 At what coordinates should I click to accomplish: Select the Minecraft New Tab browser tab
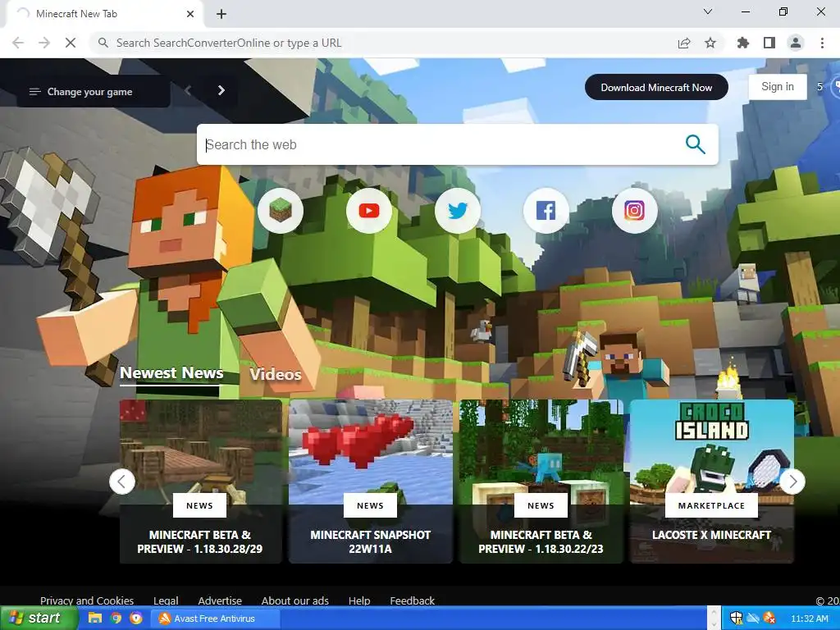[104, 14]
